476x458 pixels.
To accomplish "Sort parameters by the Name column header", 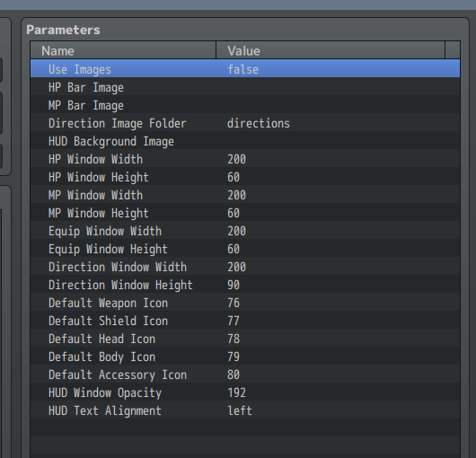I will pyautogui.click(x=123, y=50).
